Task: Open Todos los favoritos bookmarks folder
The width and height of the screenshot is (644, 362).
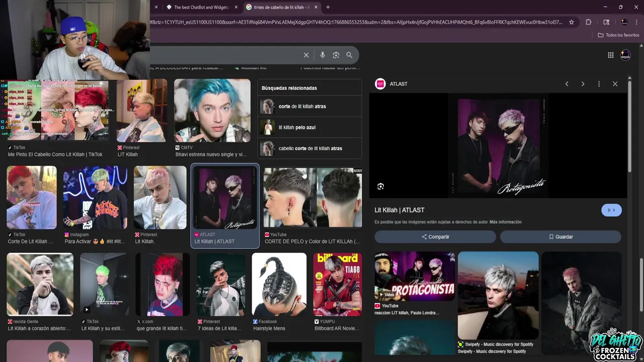Action: [x=618, y=35]
